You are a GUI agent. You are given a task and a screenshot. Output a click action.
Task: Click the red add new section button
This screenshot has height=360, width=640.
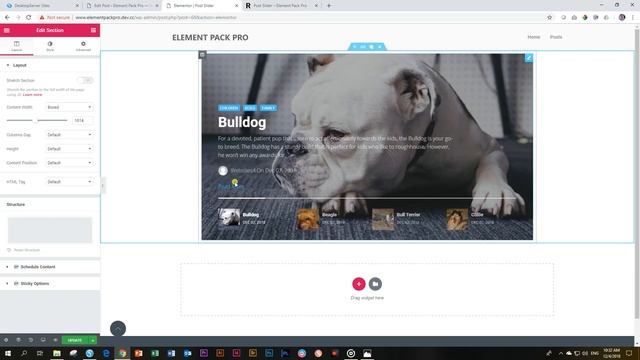(x=359, y=284)
